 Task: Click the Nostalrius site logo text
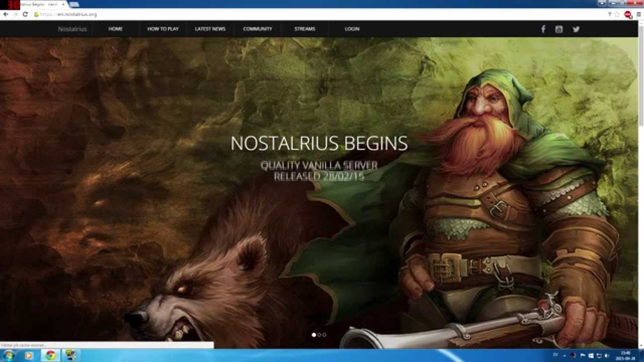[x=72, y=29]
